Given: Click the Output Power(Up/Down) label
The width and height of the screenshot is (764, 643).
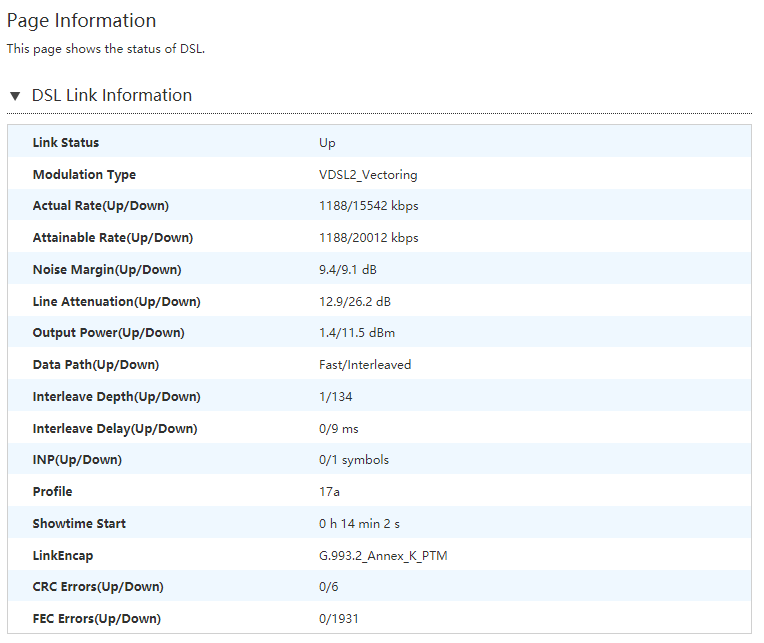Looking at the screenshot, I should pos(108,333).
